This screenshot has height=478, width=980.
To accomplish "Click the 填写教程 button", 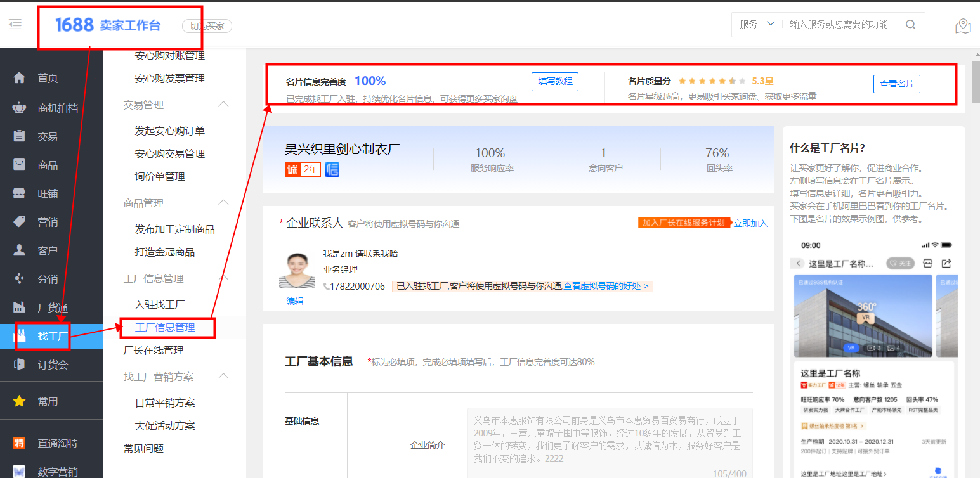I will [x=554, y=81].
